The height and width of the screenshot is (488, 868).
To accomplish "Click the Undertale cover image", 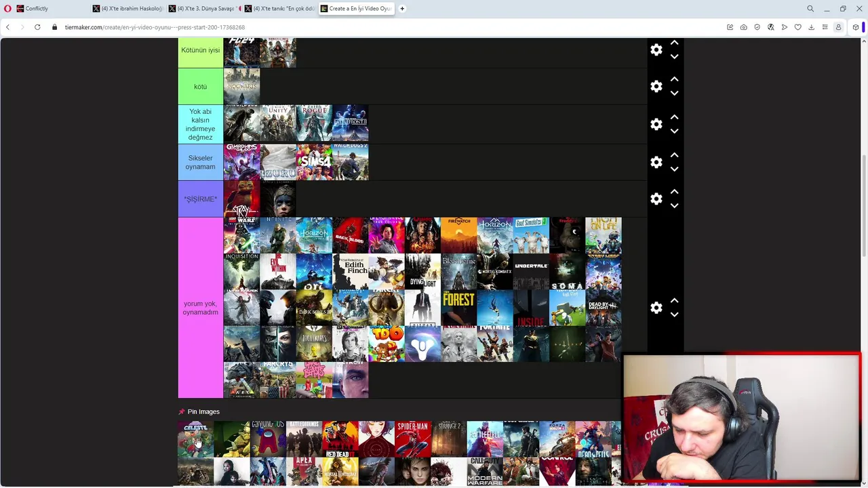I will (x=531, y=272).
